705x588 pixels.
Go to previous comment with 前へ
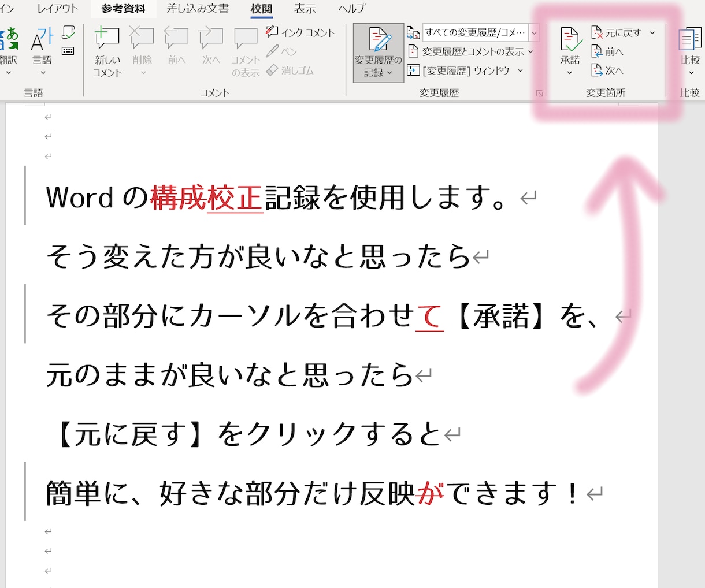[176, 45]
